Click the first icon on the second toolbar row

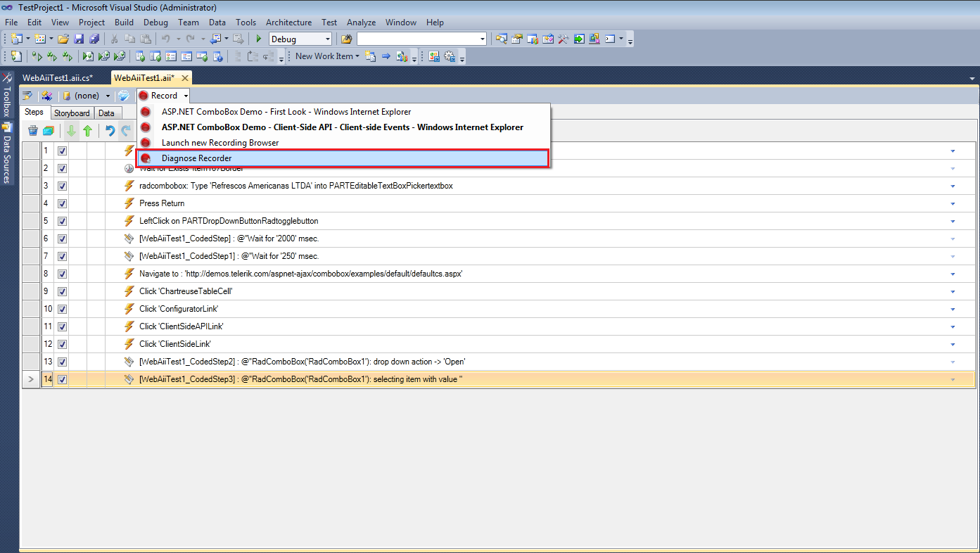pos(16,56)
